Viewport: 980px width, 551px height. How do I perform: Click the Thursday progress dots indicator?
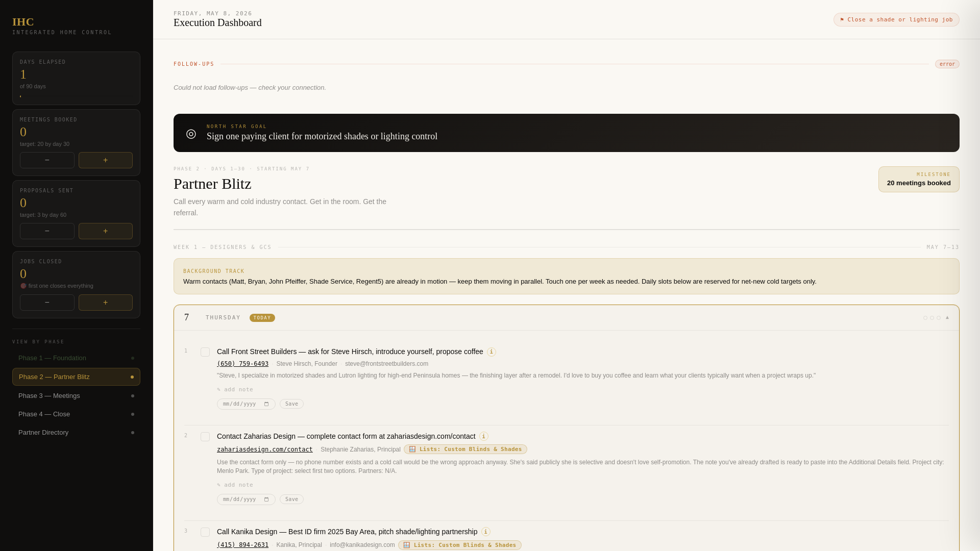click(x=932, y=318)
